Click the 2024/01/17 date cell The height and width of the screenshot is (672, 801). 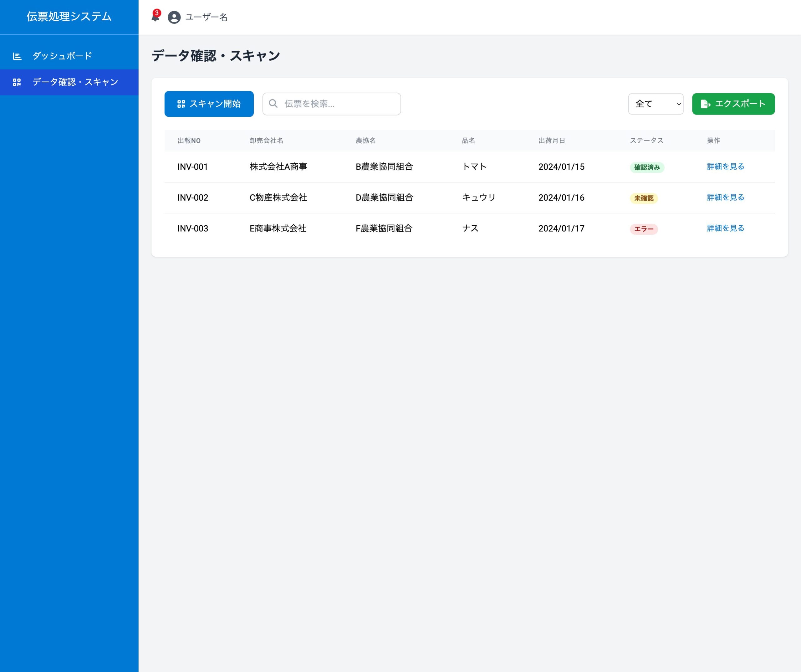561,228
